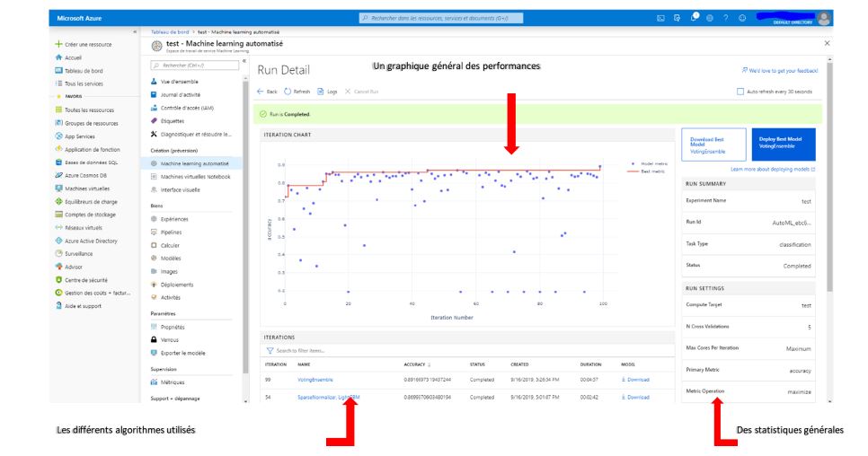Click the right panel vertical scrollbar
868x456 pixels.
pos(828,180)
